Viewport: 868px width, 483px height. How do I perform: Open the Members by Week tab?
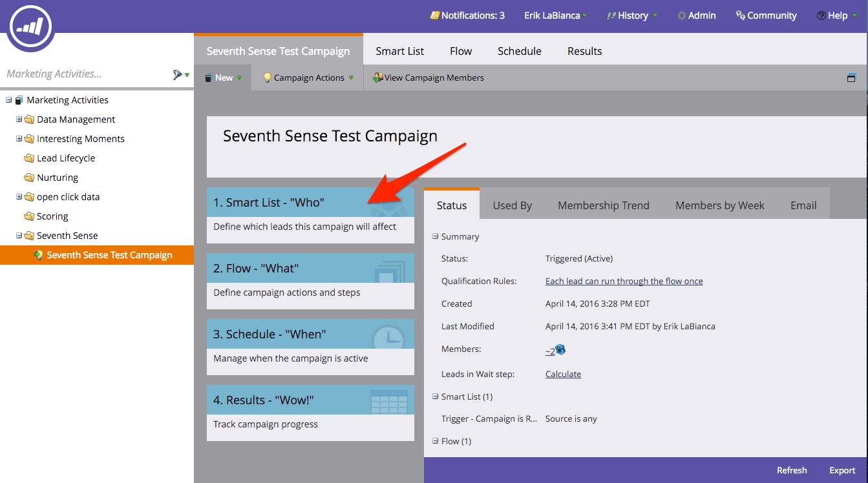720,205
